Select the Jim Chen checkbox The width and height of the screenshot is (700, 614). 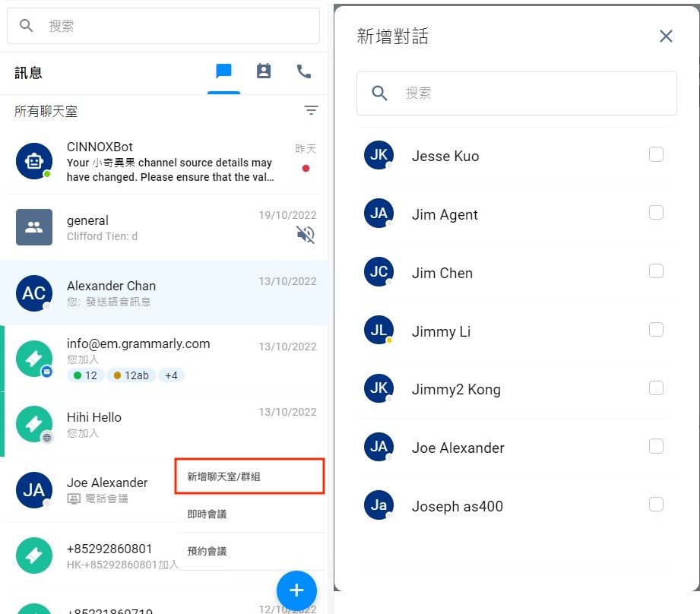[x=656, y=271]
